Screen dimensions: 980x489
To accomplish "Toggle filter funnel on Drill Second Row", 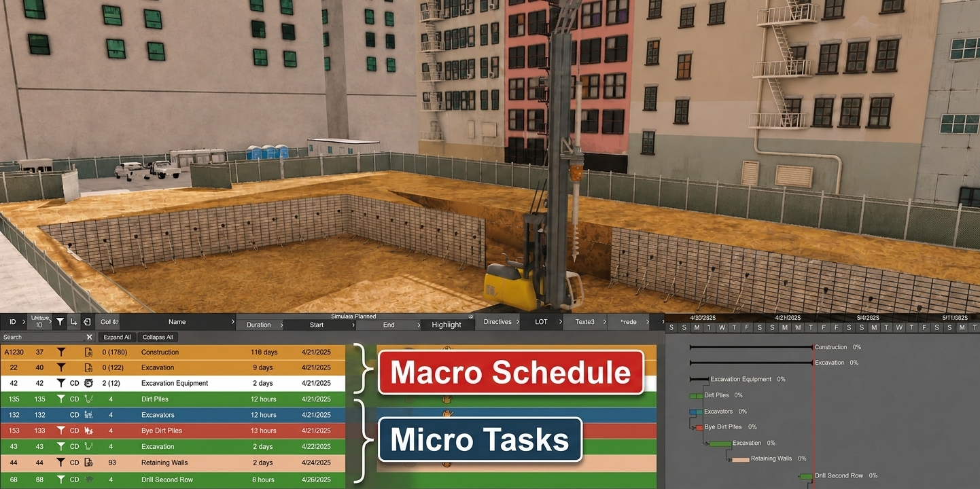I will pyautogui.click(x=60, y=479).
